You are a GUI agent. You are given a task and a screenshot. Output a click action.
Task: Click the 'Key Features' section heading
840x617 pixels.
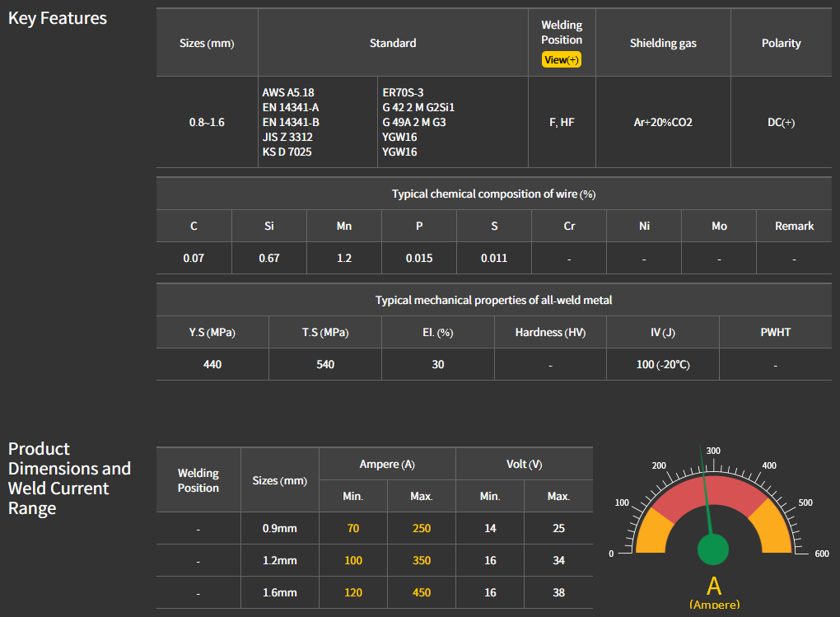(58, 18)
